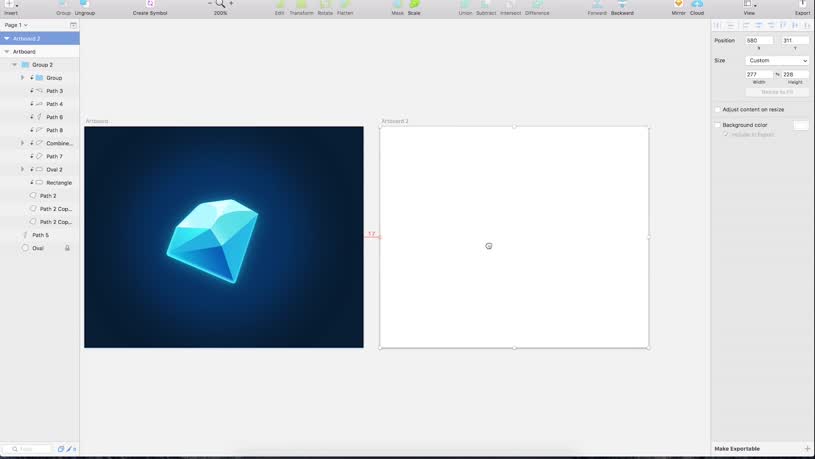Click the proportional lock between Width and Height
Viewport: 815px width, 459px height.
click(778, 74)
